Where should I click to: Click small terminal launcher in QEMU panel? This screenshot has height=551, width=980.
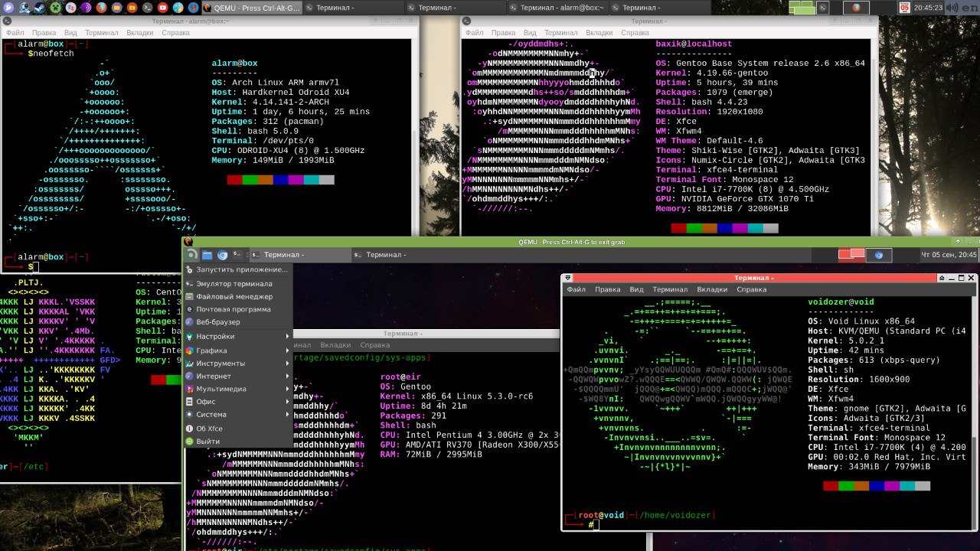tap(237, 255)
